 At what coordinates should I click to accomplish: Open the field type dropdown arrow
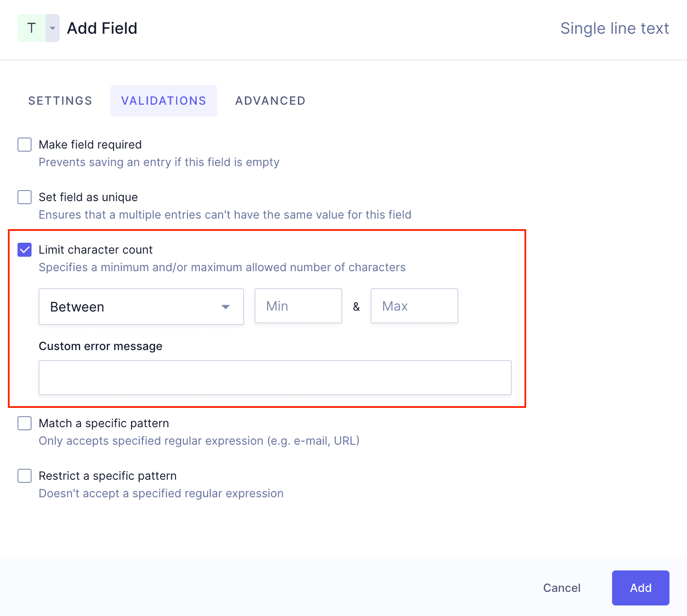click(53, 28)
